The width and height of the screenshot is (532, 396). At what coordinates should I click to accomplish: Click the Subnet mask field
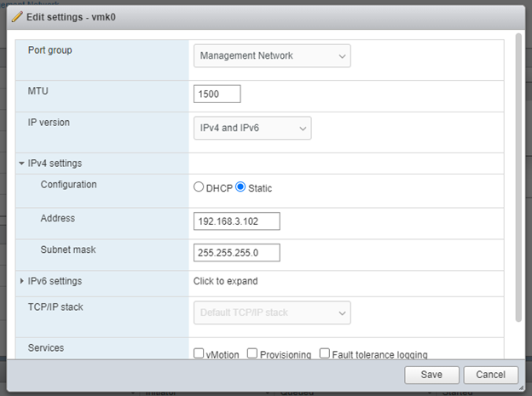pos(237,253)
